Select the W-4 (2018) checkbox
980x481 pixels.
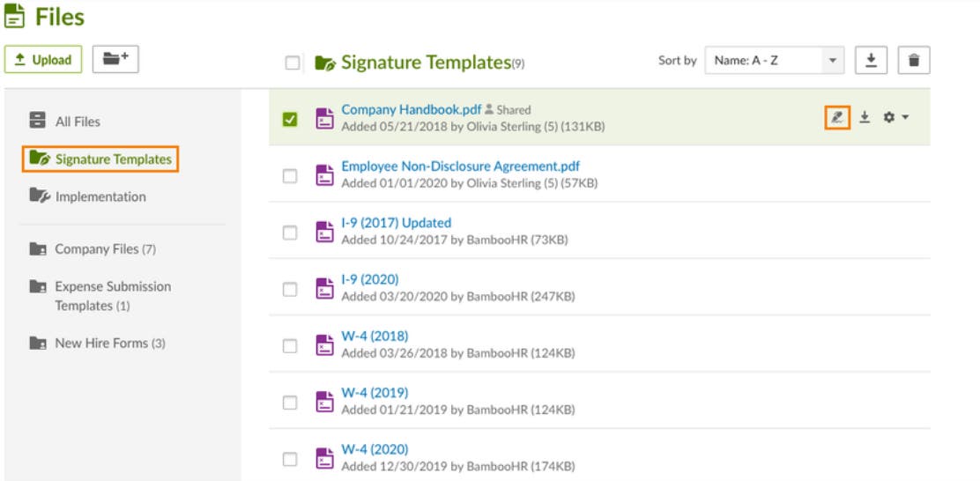[x=290, y=346]
